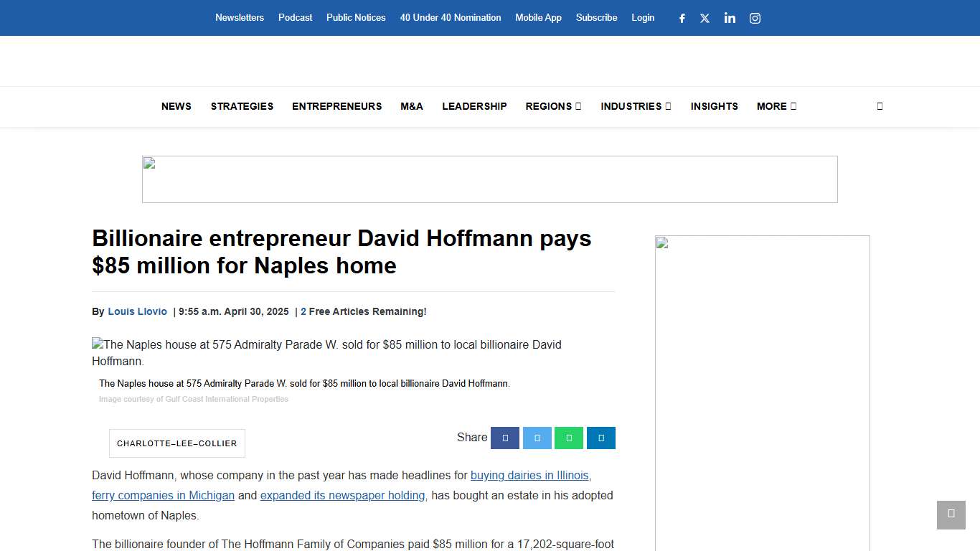The height and width of the screenshot is (551, 980).
Task: Open the site's Facebook page icon
Action: [682, 18]
